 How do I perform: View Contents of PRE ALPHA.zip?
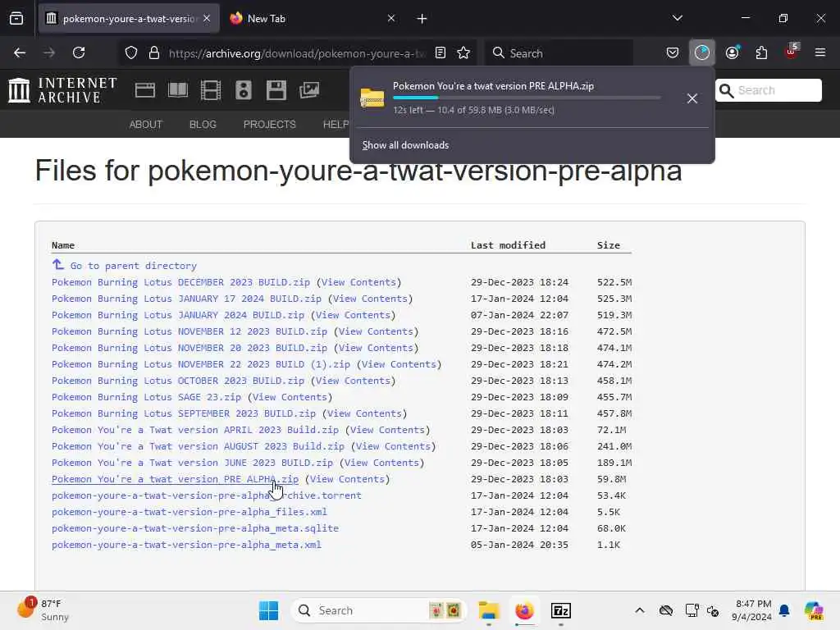tap(347, 479)
